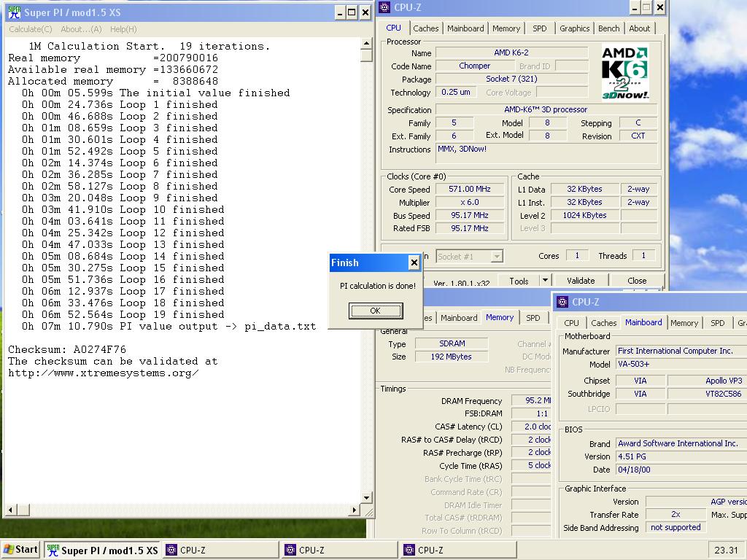Select Mainboard tab in front CPU-Z window
This screenshot has height=560, width=747.
pyautogui.click(x=643, y=322)
